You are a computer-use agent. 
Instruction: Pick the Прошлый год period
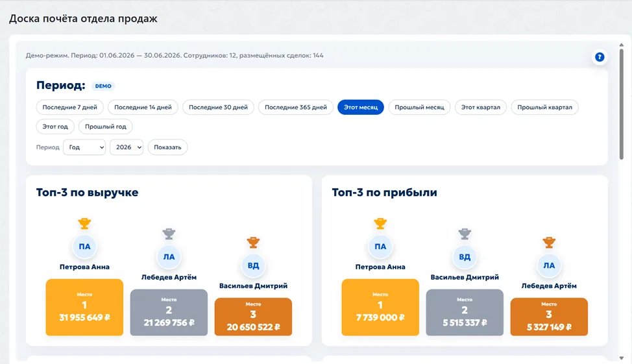coord(106,127)
